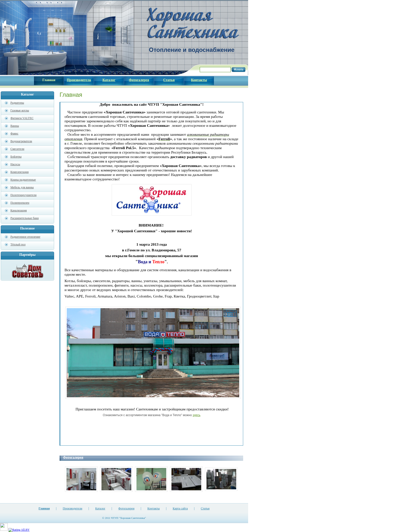Open the last gallery thumbnail with boilers
This screenshot has height=532, width=397.
[x=221, y=479]
